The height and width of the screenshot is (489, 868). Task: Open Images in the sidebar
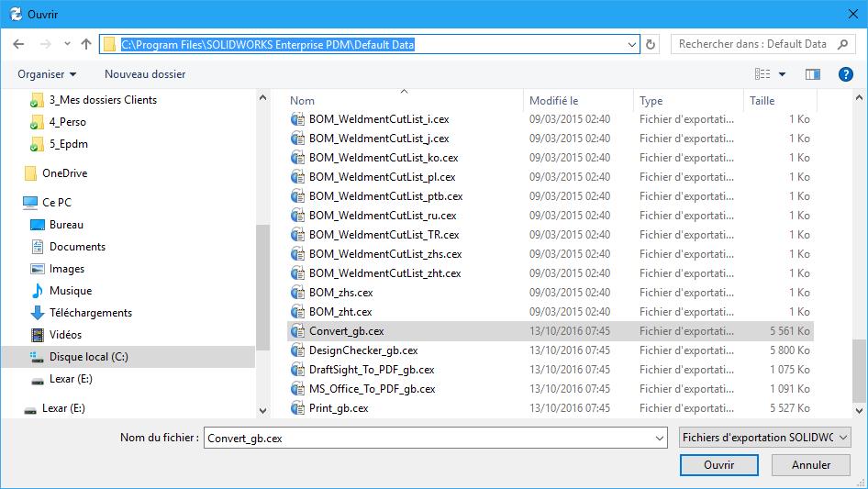(x=67, y=269)
